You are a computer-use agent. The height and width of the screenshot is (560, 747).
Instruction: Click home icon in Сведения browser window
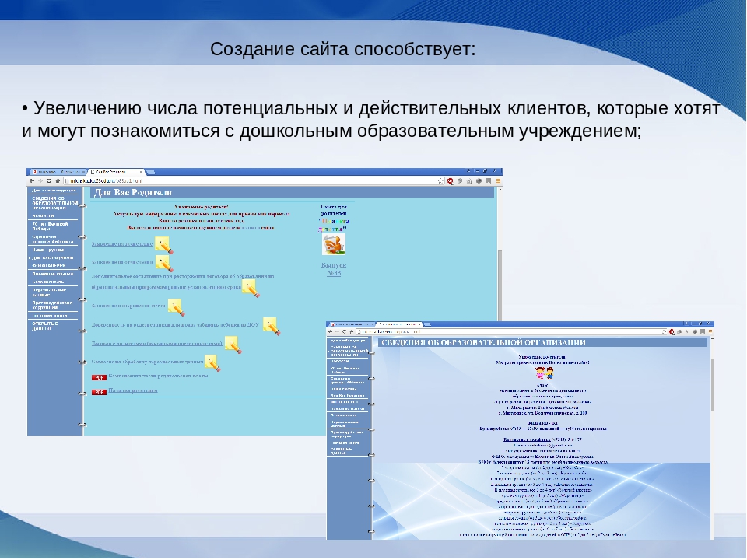point(351,331)
